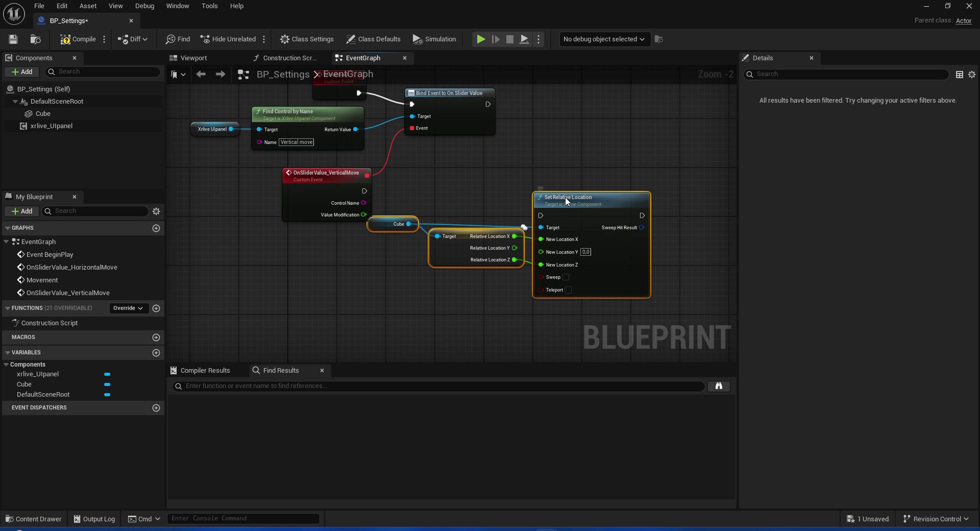Select the Cube component in the tree
The height and width of the screenshot is (531, 980).
pyautogui.click(x=43, y=114)
